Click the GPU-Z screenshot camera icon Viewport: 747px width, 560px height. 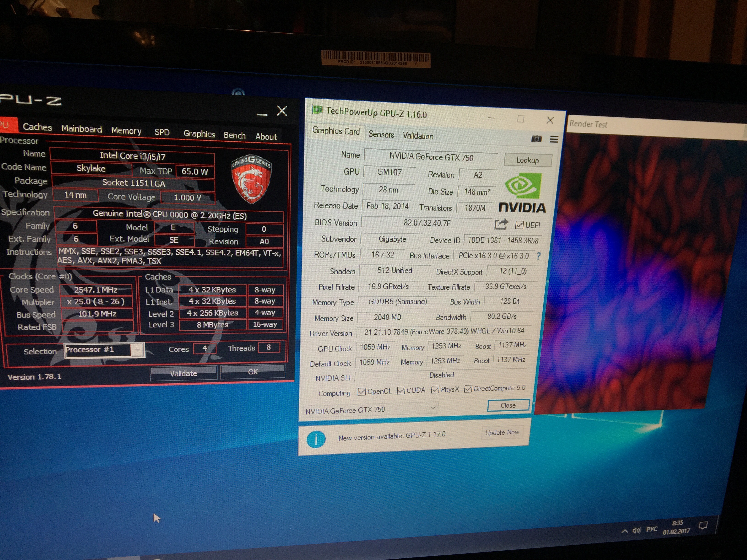(536, 139)
